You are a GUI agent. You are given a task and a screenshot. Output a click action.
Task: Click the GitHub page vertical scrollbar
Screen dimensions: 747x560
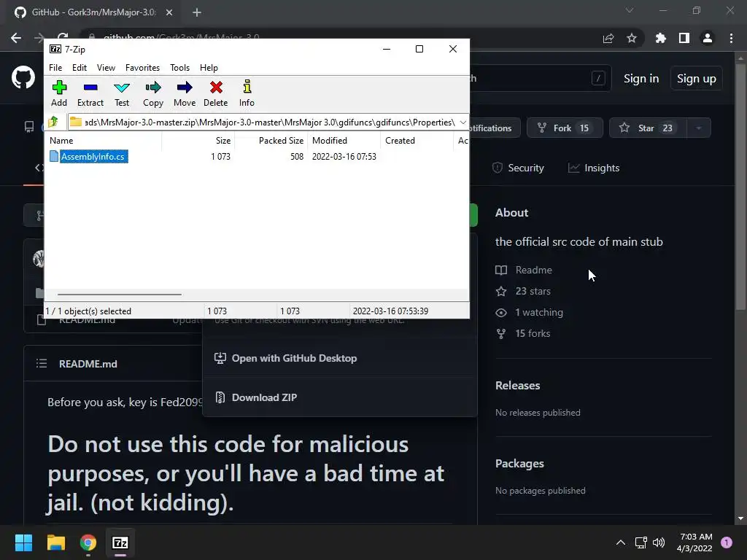click(740, 186)
